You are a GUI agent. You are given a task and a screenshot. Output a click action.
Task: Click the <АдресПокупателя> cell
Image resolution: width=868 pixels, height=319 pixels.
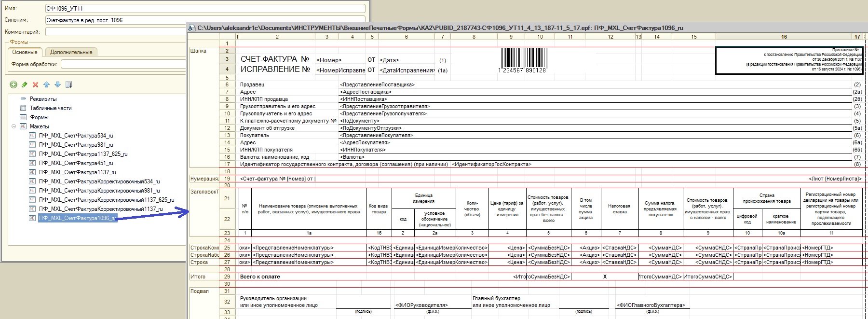click(x=596, y=142)
